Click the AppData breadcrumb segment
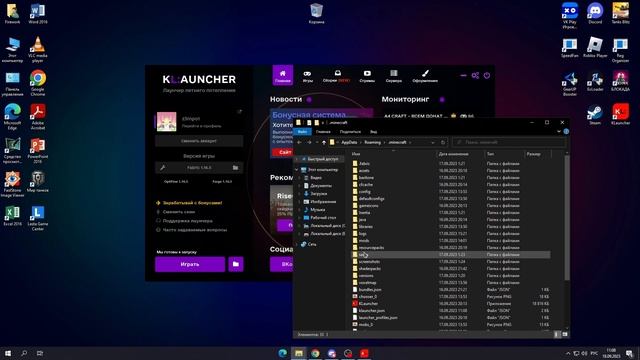 [x=349, y=142]
